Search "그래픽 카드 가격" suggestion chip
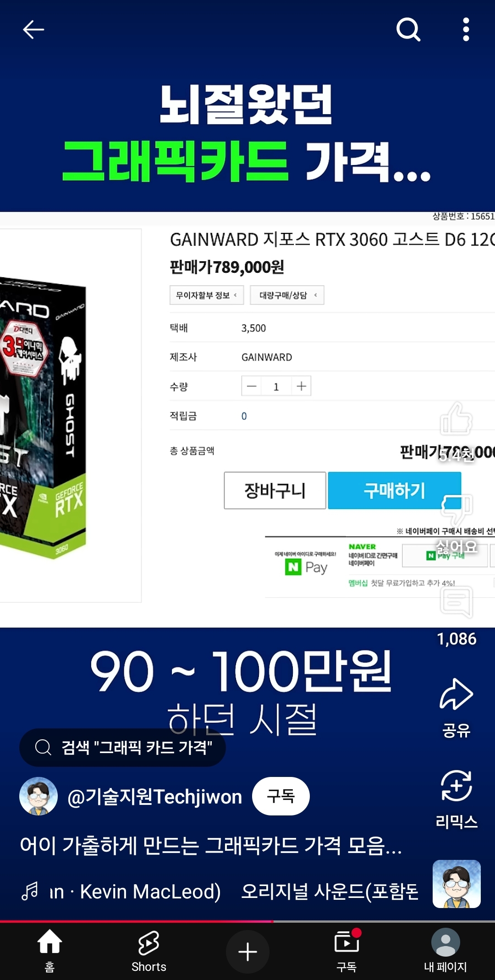The height and width of the screenshot is (980, 495). pyautogui.click(x=122, y=748)
